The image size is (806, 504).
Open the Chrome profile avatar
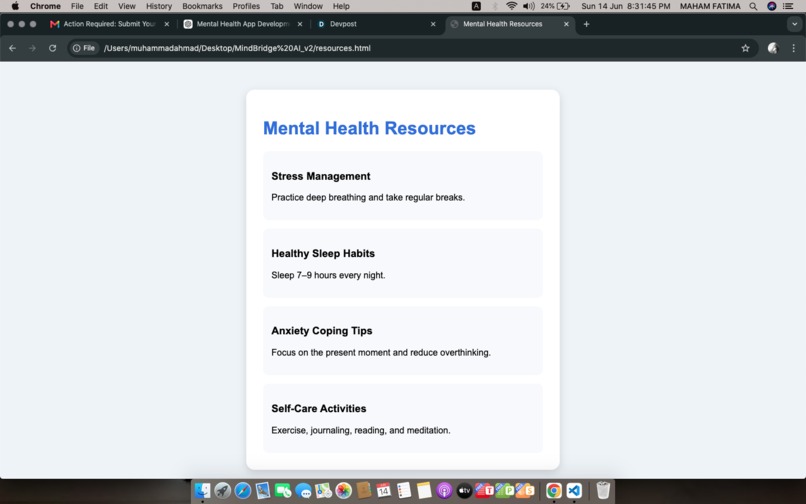(773, 48)
